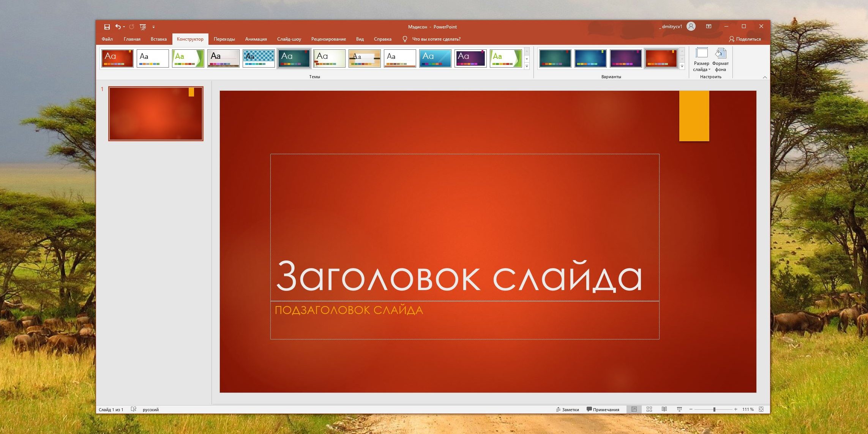Toggle the Comments (Примечания) pane
This screenshot has width=868, height=434.
coord(603,409)
